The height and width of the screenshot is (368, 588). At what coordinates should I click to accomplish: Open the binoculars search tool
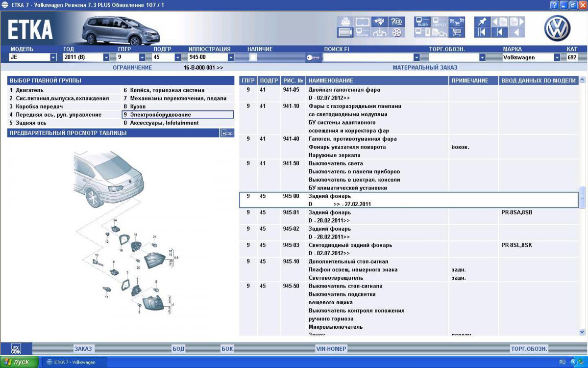tap(379, 22)
